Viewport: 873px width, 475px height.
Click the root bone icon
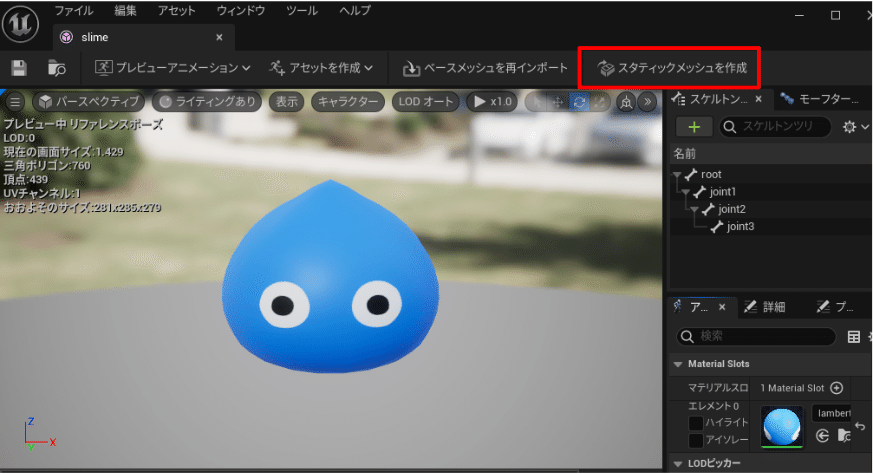691,174
